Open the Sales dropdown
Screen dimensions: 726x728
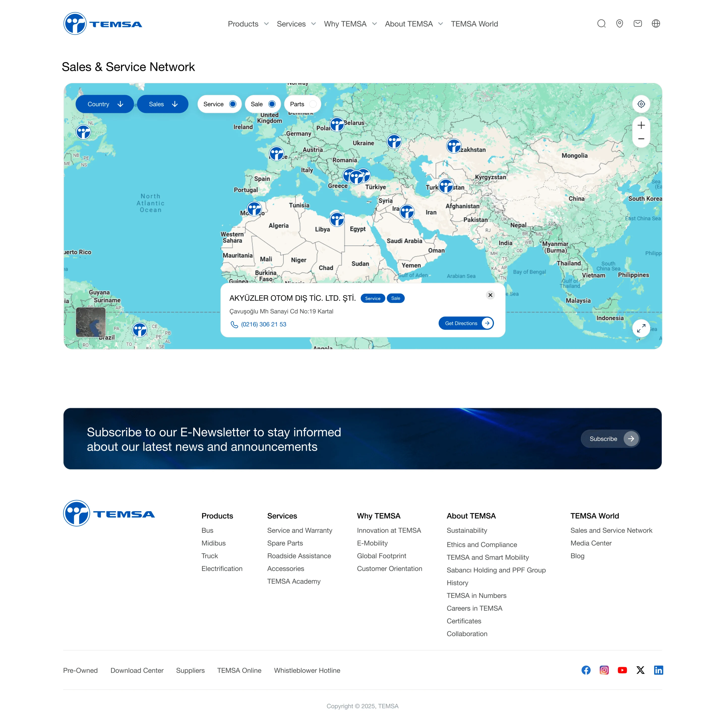click(x=163, y=104)
